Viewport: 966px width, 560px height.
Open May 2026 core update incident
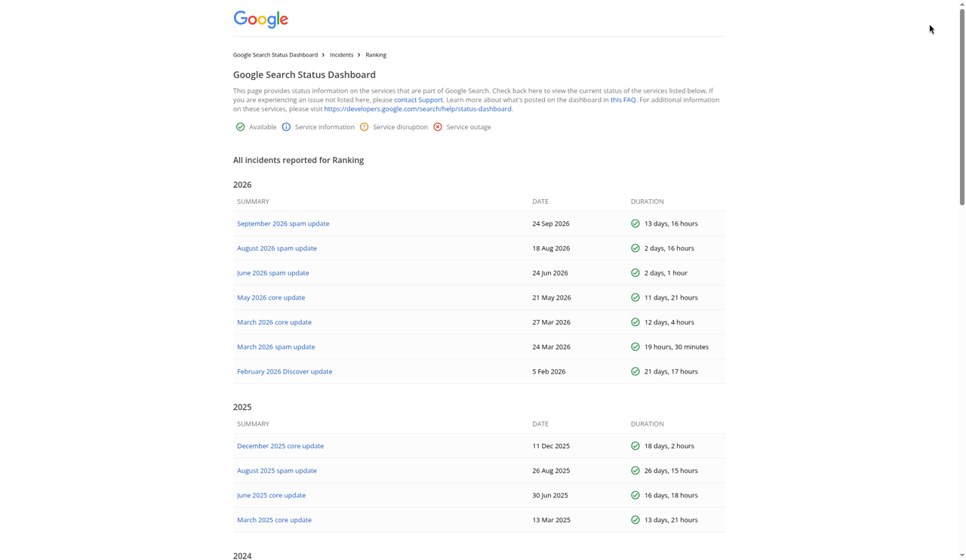pos(271,297)
